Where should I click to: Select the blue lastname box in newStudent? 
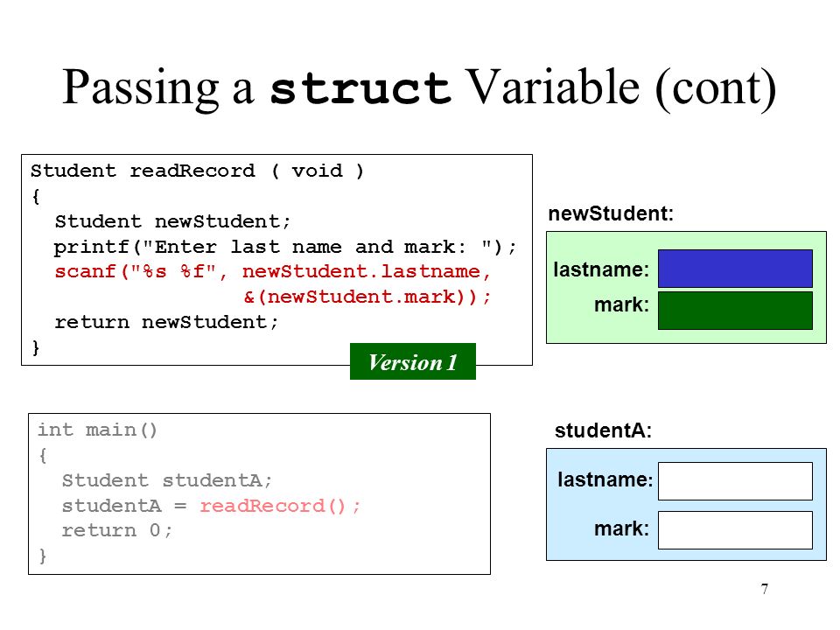click(735, 269)
